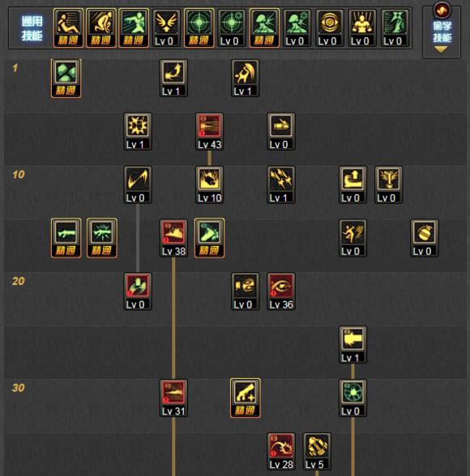Click the Lv 43 red skill icon
This screenshot has height=476, width=470.
(209, 131)
